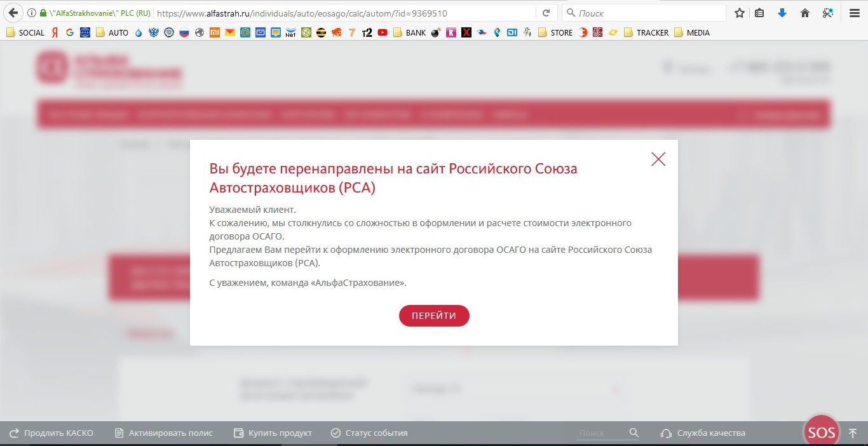Click the address bar URL field

[x=343, y=13]
